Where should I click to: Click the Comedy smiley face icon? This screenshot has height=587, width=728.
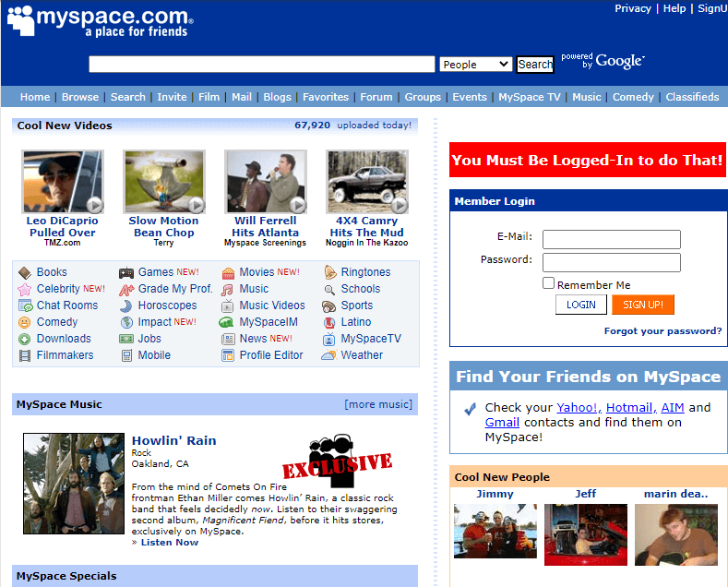[x=25, y=322]
